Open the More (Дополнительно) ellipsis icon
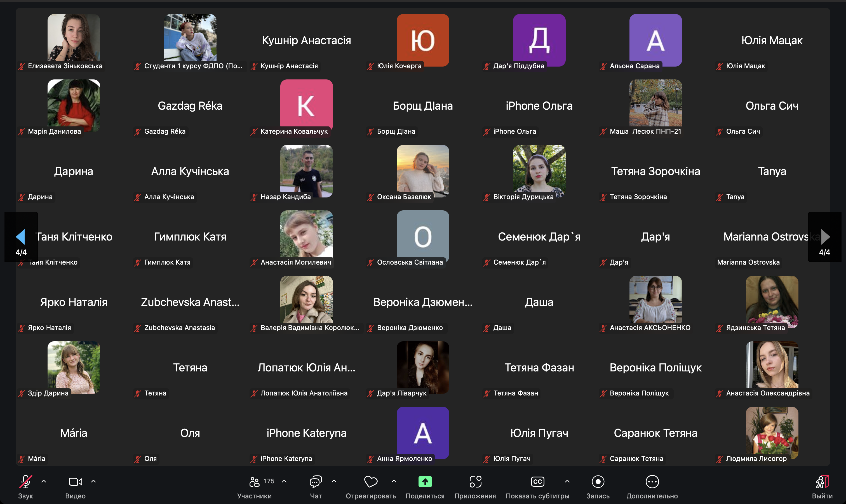The image size is (846, 504). (x=652, y=481)
